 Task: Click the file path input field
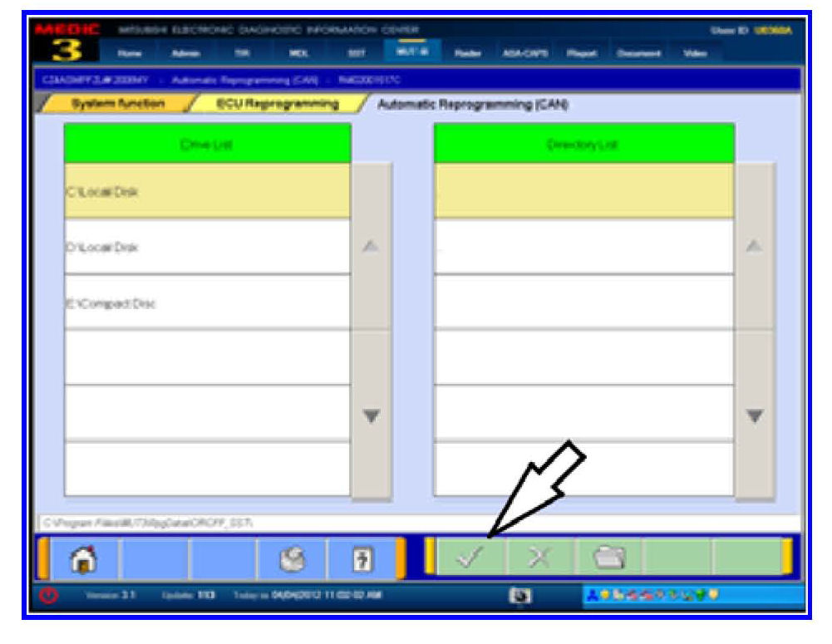pos(416,524)
